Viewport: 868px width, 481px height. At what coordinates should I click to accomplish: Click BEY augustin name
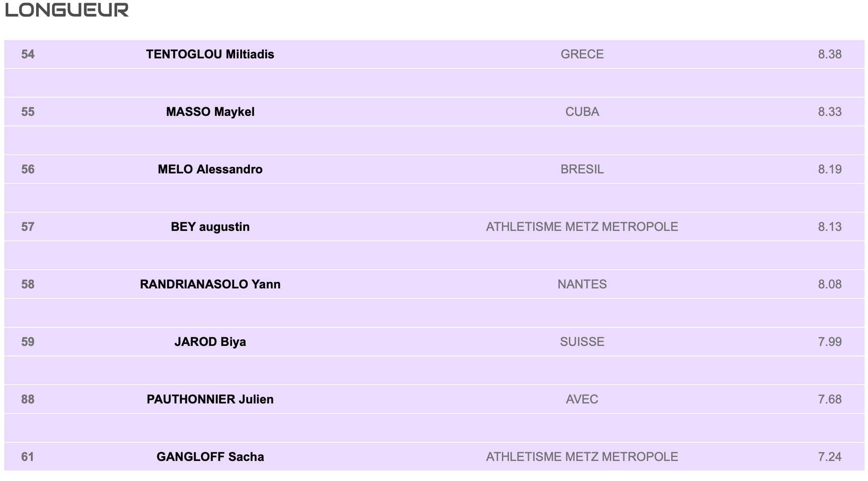tap(210, 227)
